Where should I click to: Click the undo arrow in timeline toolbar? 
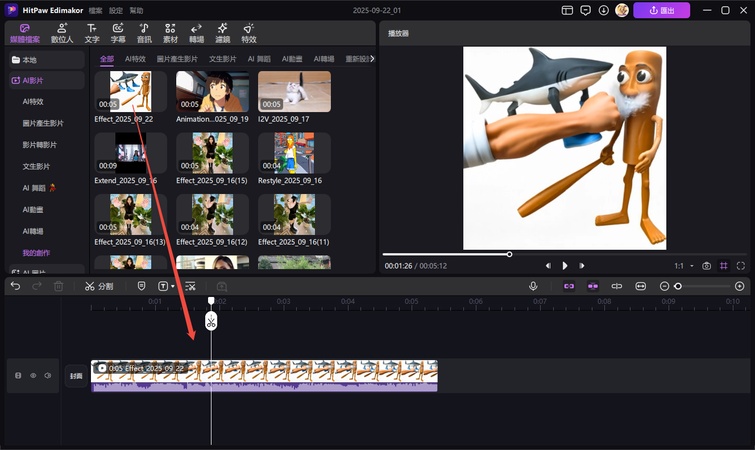[15, 286]
